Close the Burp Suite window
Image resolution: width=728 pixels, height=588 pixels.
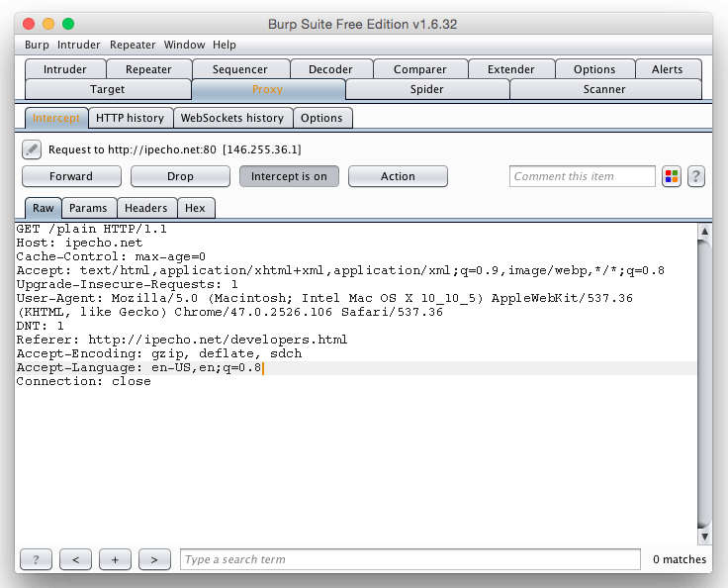pyautogui.click(x=29, y=24)
